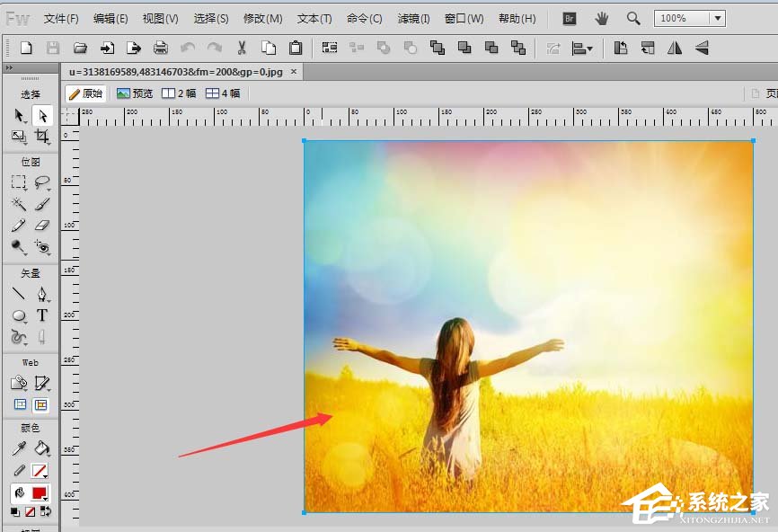
Task: Expand the collapsed tools panel arrows
Action: [9, 67]
